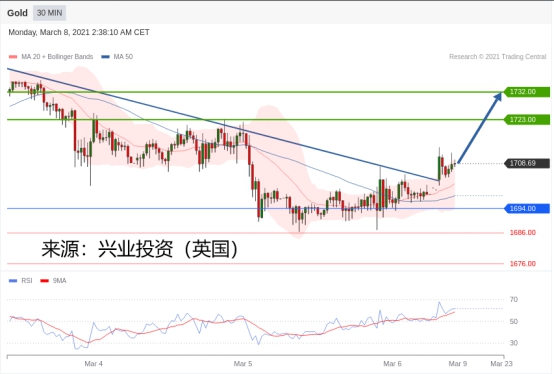The width and height of the screenshot is (554, 374).
Task: Click the Mar 4 date label
Action: pos(94,363)
